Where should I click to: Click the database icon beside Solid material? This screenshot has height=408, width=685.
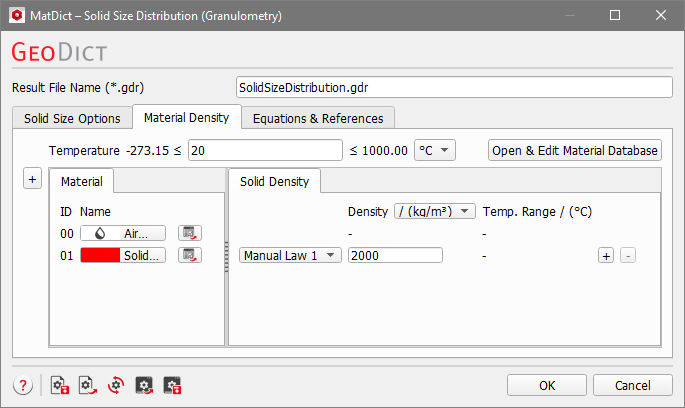(190, 255)
